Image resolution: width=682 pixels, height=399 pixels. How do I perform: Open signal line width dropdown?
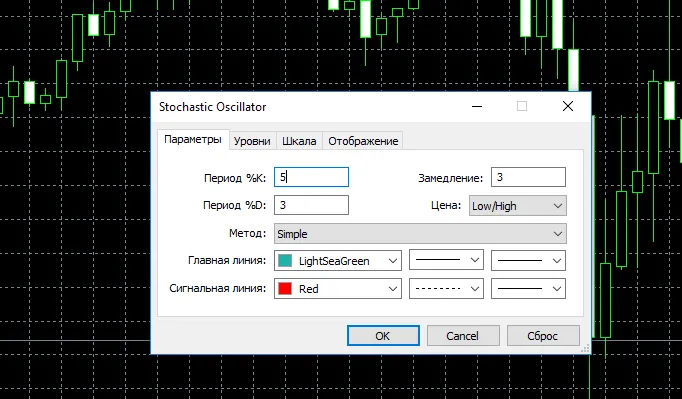point(528,288)
